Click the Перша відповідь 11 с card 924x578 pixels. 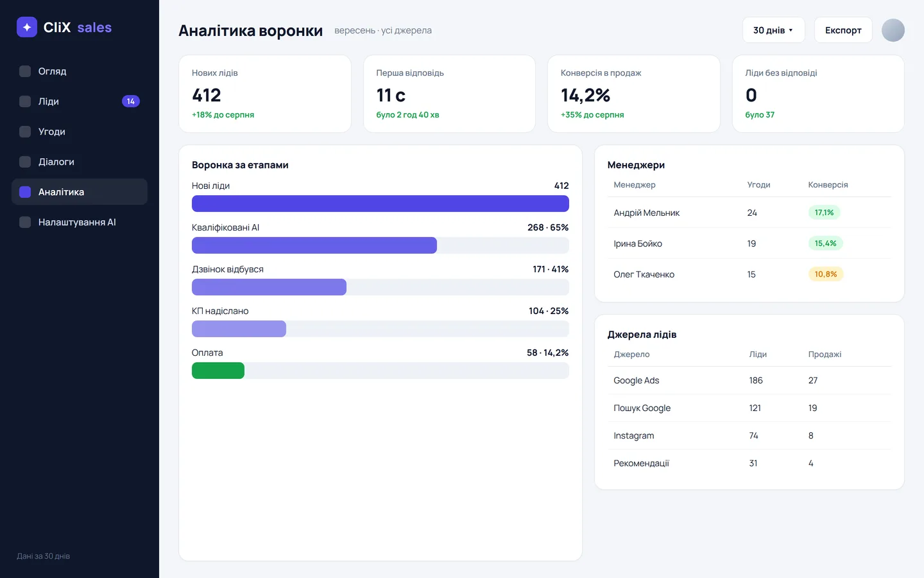click(x=449, y=94)
